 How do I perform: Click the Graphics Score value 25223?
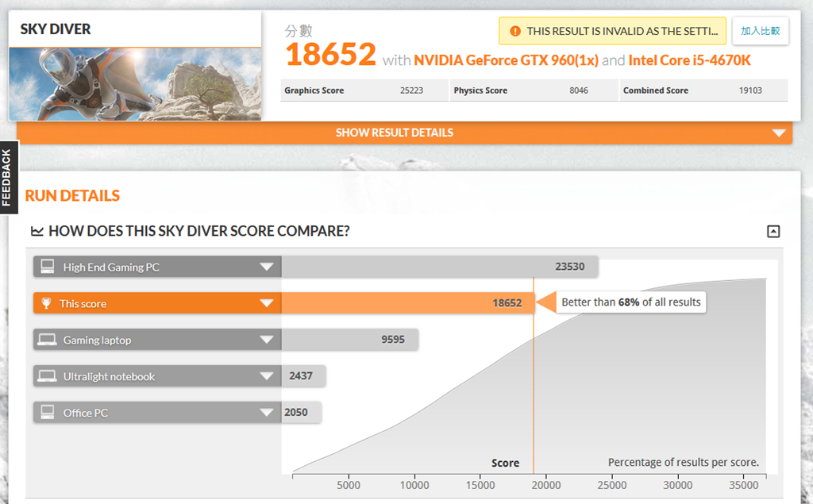tap(412, 90)
